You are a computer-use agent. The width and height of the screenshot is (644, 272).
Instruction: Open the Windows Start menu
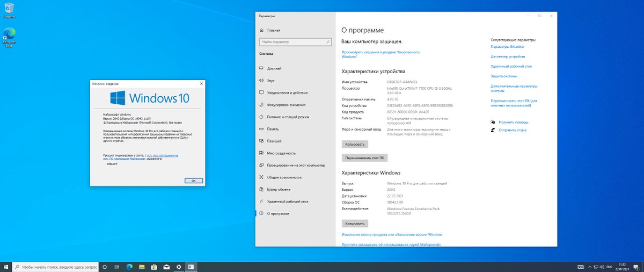6,267
